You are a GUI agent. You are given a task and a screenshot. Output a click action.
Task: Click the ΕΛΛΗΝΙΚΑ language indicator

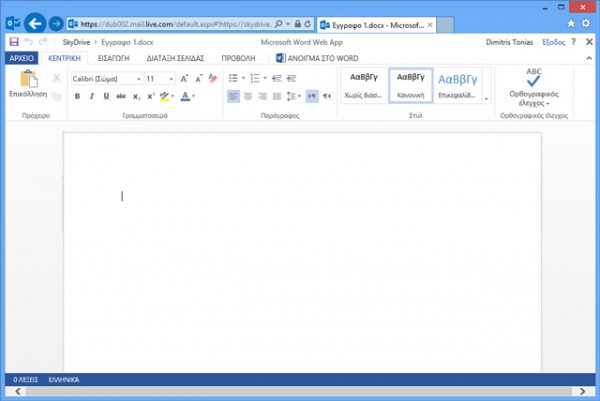[64, 380]
